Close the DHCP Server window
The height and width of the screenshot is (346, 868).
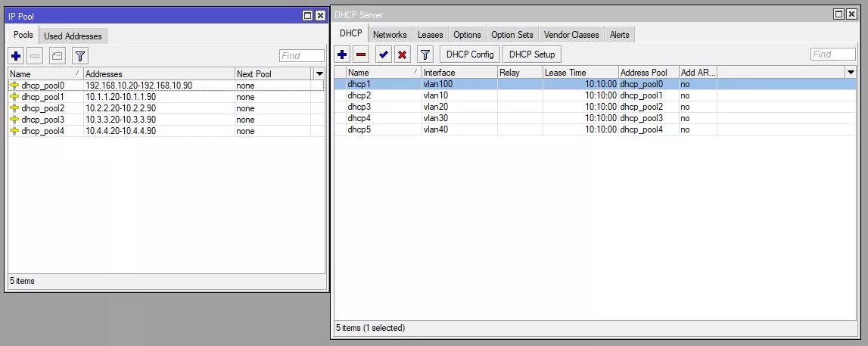pyautogui.click(x=851, y=14)
